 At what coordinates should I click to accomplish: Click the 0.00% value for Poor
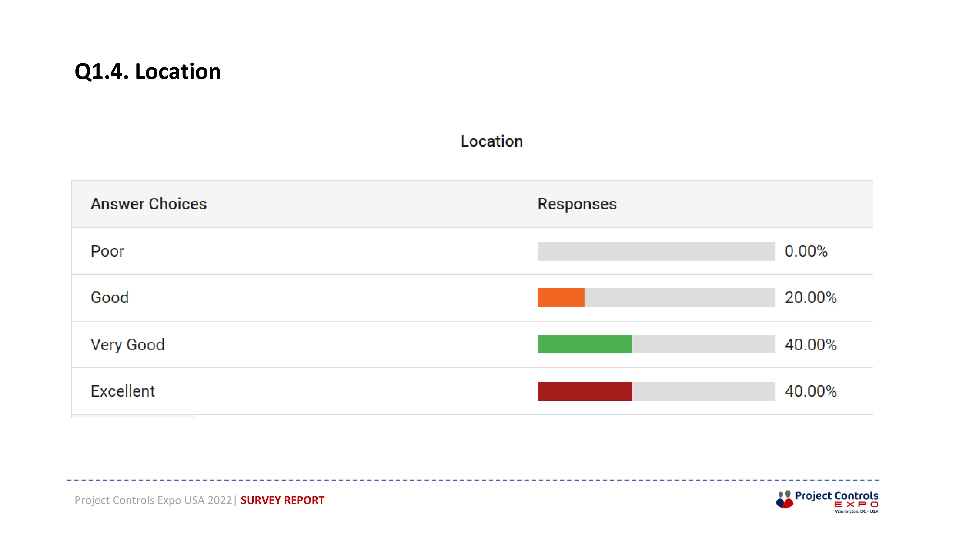coord(806,251)
